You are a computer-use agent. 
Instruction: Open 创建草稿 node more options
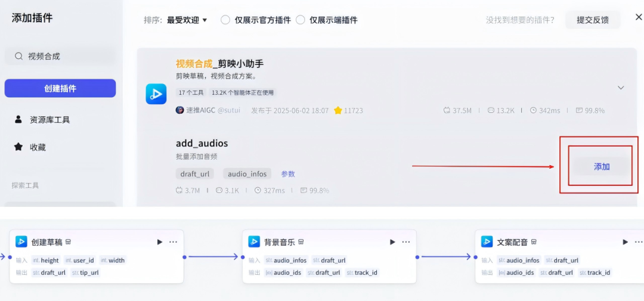[x=173, y=242]
